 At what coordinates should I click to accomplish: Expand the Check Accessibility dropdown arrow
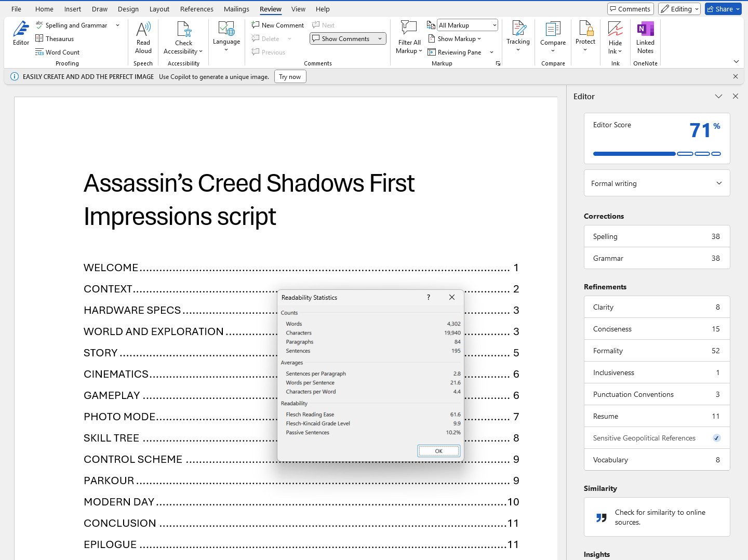click(x=201, y=51)
